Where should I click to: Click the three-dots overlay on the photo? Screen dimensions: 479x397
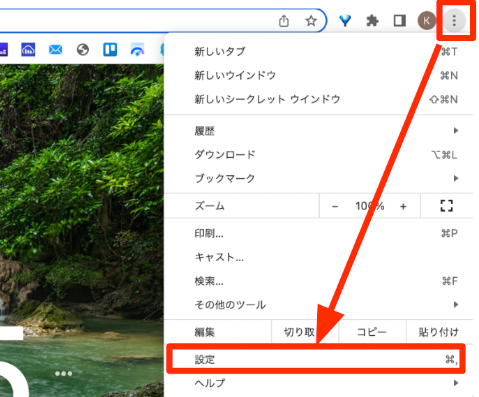click(63, 373)
